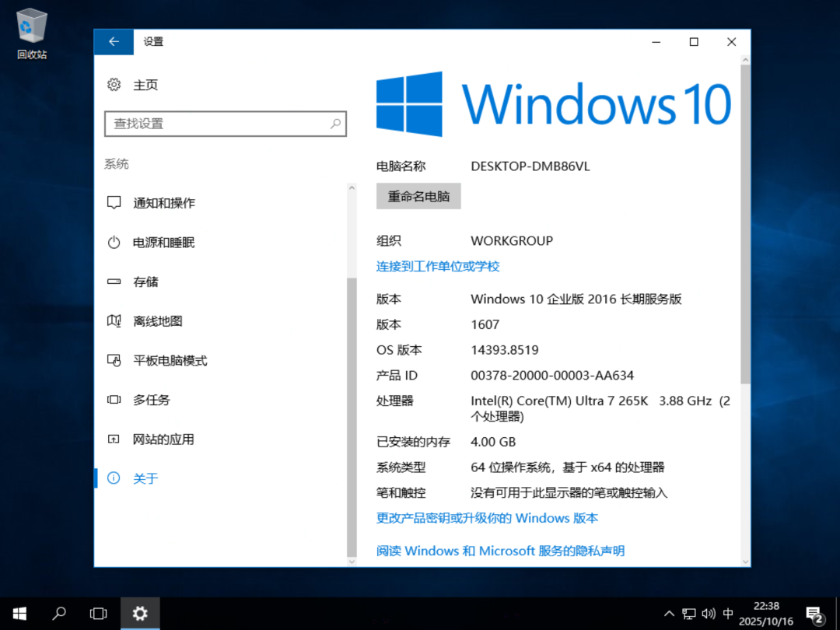Click the 通知和操作 speech bubble icon

coord(114,202)
